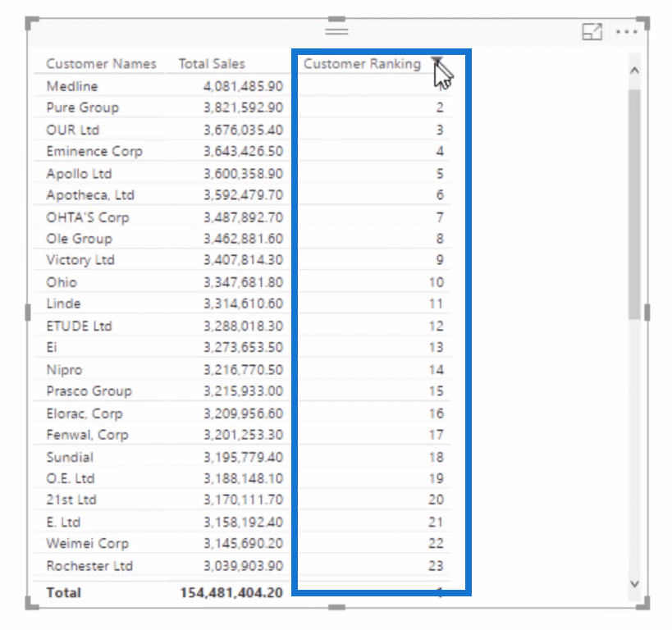Select the Ohio customer cell

click(62, 282)
